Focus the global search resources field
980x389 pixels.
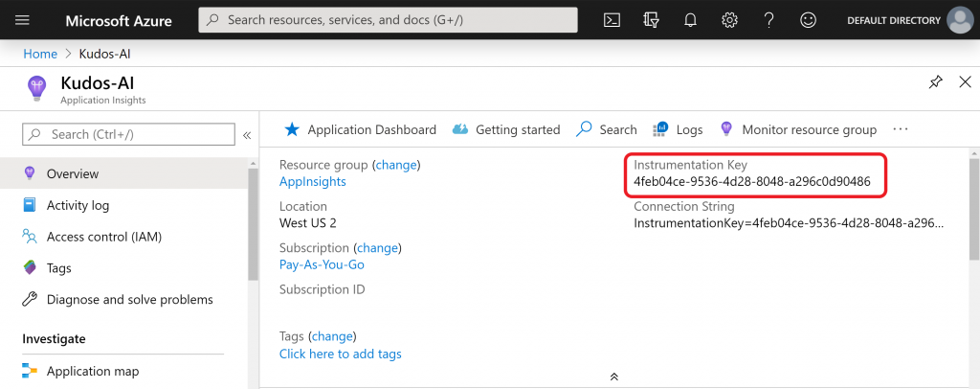(389, 20)
